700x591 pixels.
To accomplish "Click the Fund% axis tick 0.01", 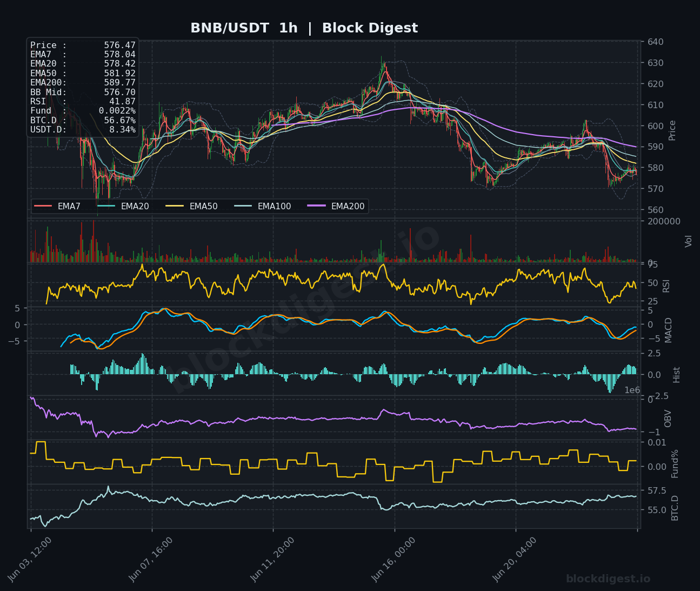I will 657,443.
